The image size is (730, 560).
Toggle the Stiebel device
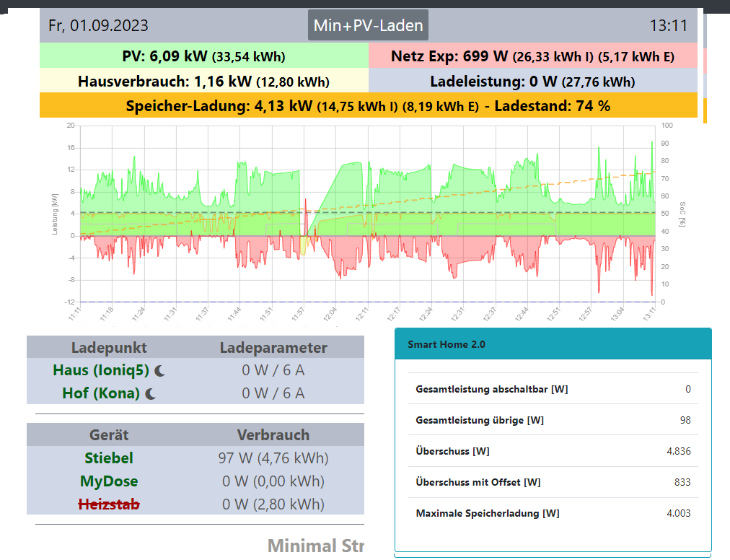109,458
